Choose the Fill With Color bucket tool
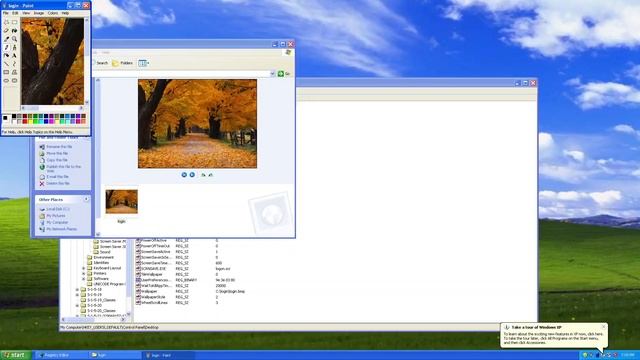The image size is (640, 360). [x=14, y=31]
